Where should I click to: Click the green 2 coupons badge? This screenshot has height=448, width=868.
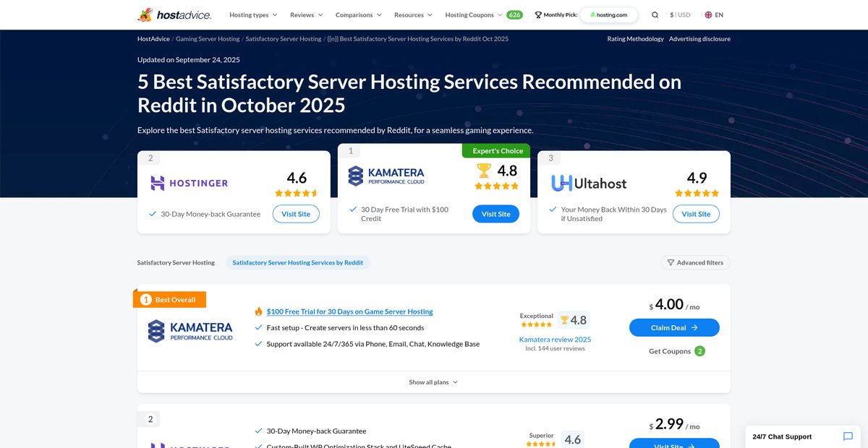click(699, 351)
